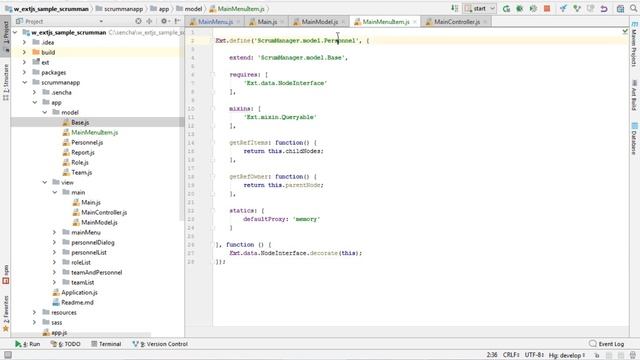Viewport: 640px width, 360px height.
Task: Select the MainMenuItem.js editor tab
Action: [384, 22]
